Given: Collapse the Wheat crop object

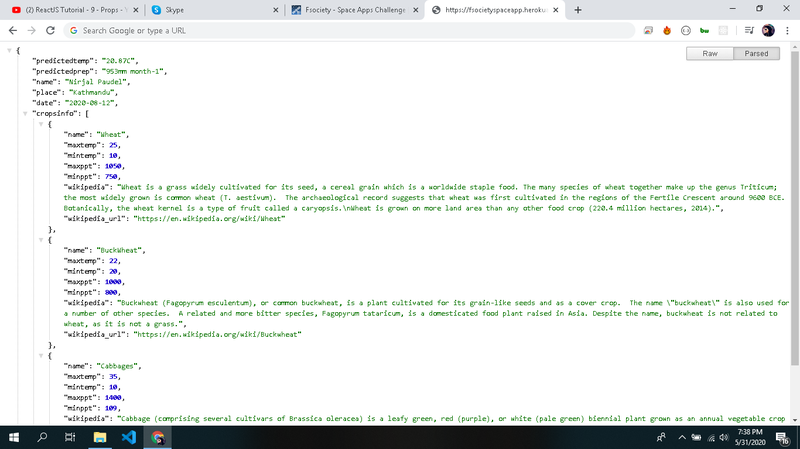Looking at the screenshot, I should pyautogui.click(x=41, y=124).
